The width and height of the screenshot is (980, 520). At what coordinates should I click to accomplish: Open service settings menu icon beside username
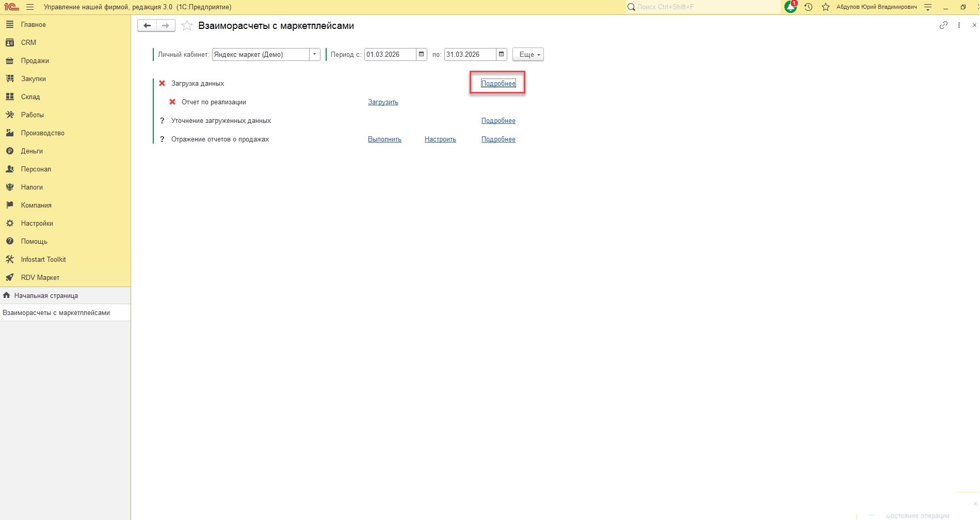click(x=928, y=7)
